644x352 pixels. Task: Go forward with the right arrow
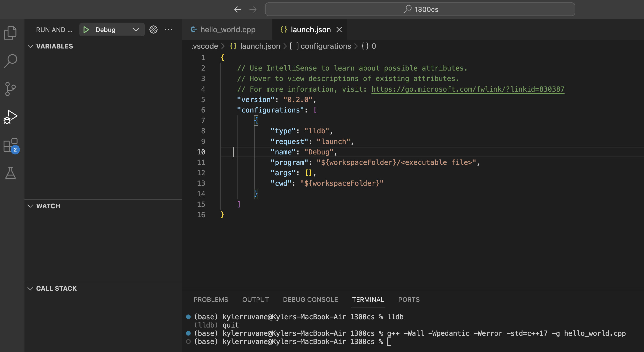(253, 9)
